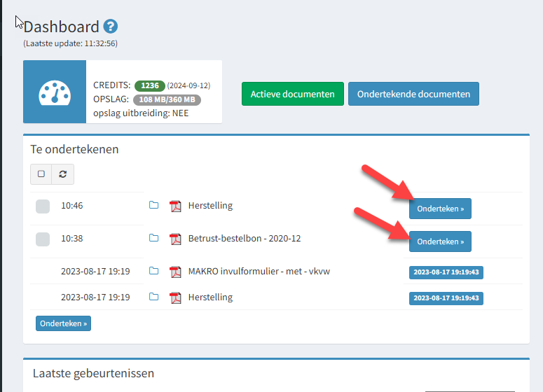Click the PDF icon of the 2023-08-17 Herstelling document
Viewport: 543px width, 392px height.
tap(176, 297)
